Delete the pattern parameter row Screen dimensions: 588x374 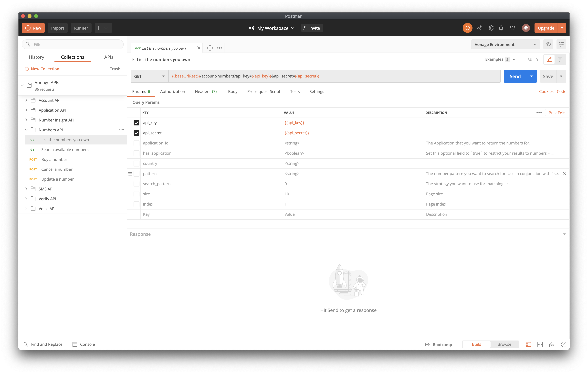point(565,174)
